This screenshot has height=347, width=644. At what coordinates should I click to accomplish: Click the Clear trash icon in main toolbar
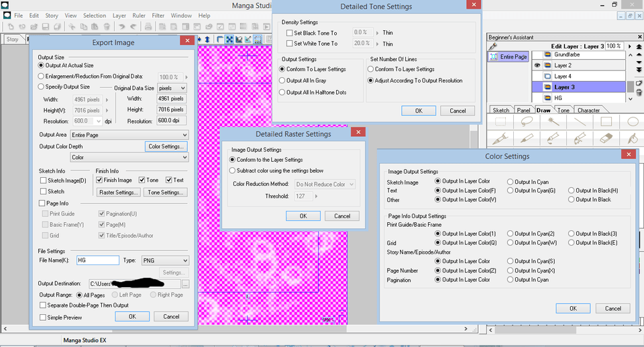click(x=107, y=27)
